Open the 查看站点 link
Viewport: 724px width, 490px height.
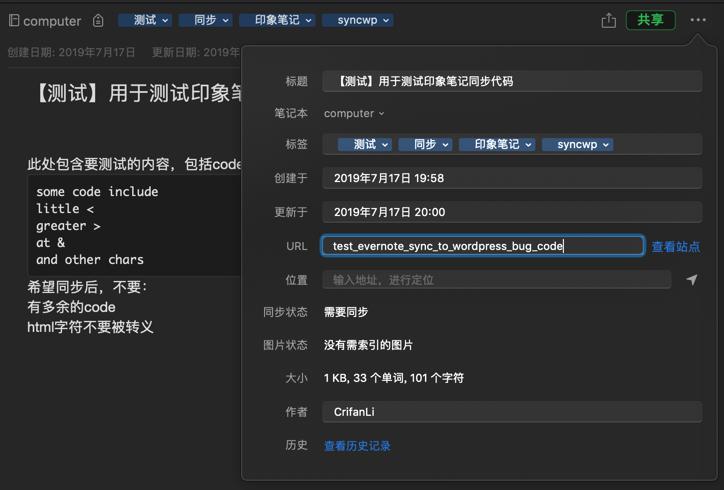pos(676,247)
